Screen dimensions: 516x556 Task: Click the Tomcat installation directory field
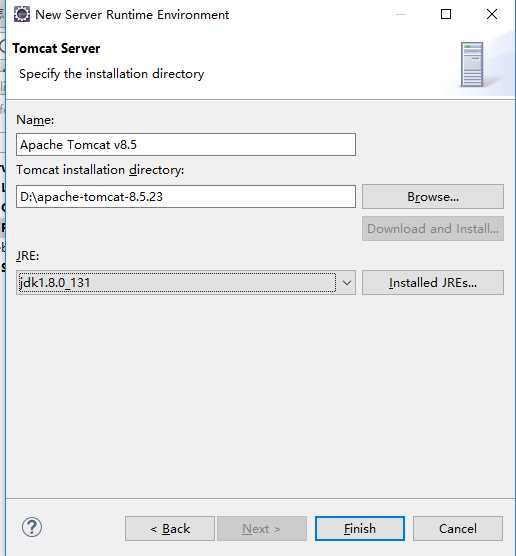click(x=186, y=196)
